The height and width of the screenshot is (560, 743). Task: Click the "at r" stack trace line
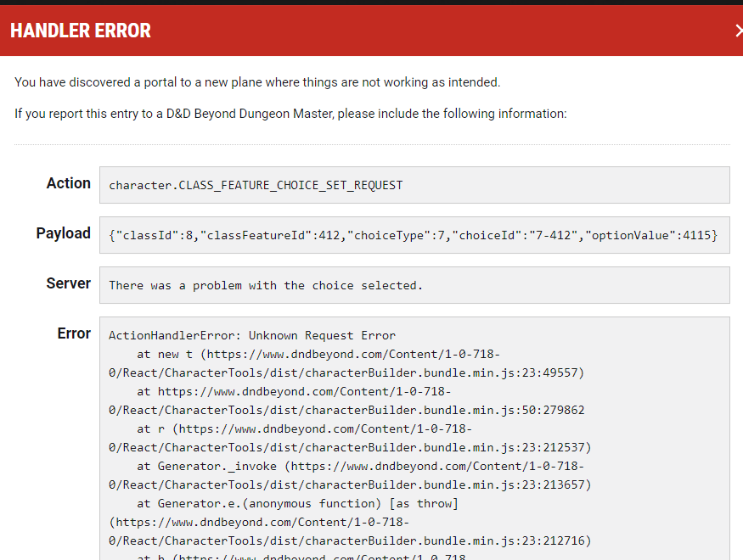[x=305, y=429]
